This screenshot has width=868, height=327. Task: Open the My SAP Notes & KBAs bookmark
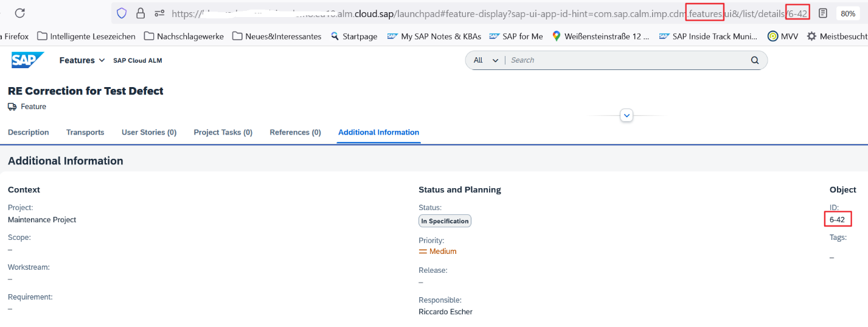click(x=434, y=37)
